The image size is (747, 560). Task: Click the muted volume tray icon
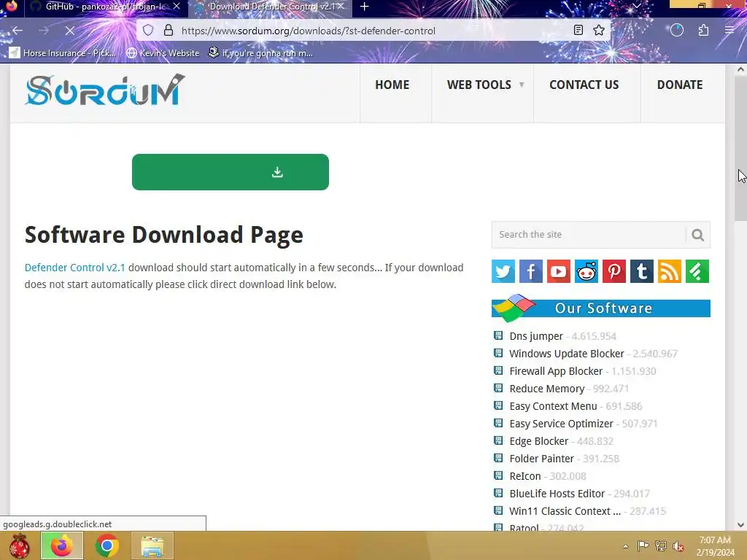678,546
